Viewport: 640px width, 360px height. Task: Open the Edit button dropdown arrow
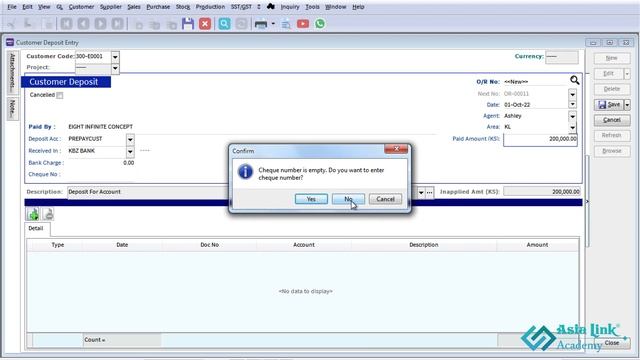627,74
